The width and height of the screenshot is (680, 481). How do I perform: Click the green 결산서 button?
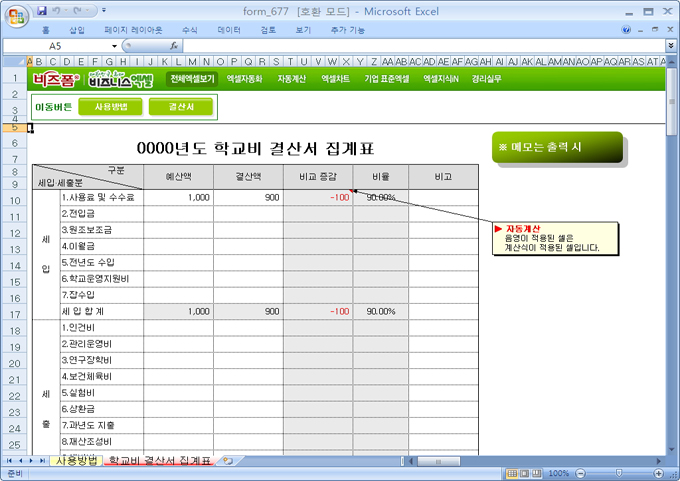pos(181,107)
